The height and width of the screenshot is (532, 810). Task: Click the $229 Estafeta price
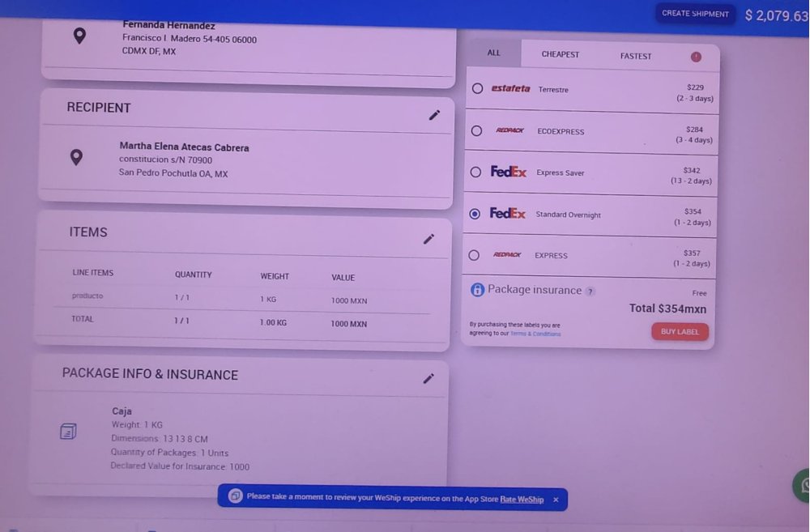(x=695, y=87)
